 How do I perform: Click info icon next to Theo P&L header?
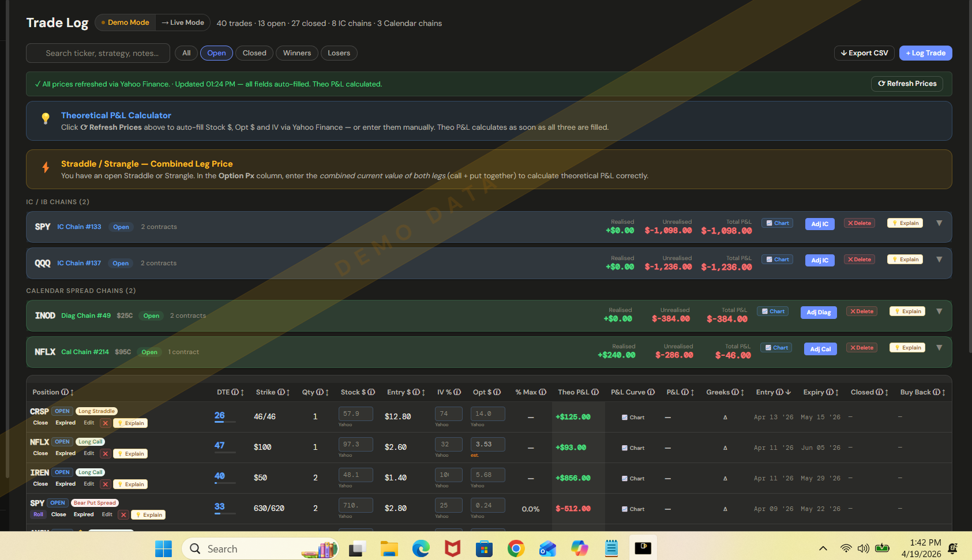click(x=595, y=392)
